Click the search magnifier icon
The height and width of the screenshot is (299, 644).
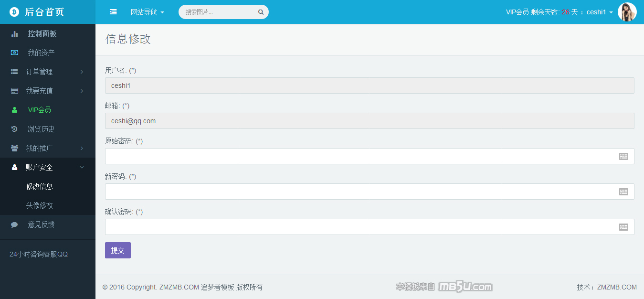pos(261,12)
